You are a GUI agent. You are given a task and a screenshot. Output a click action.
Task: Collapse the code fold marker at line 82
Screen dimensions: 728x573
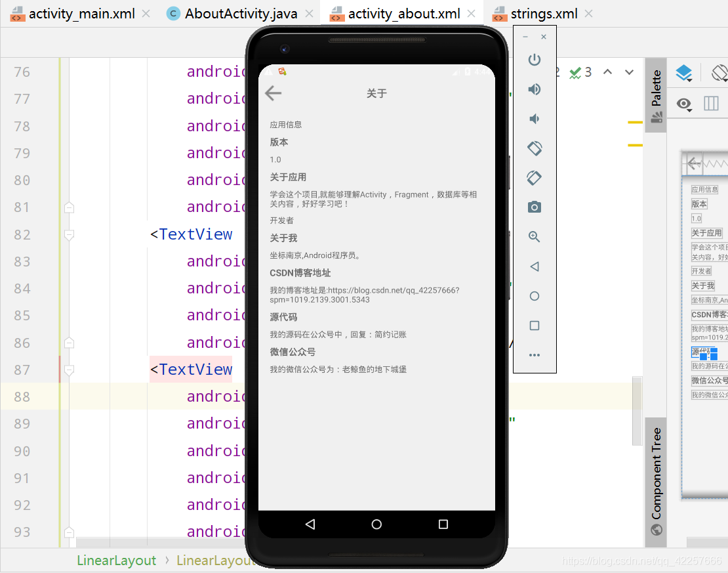coord(69,235)
